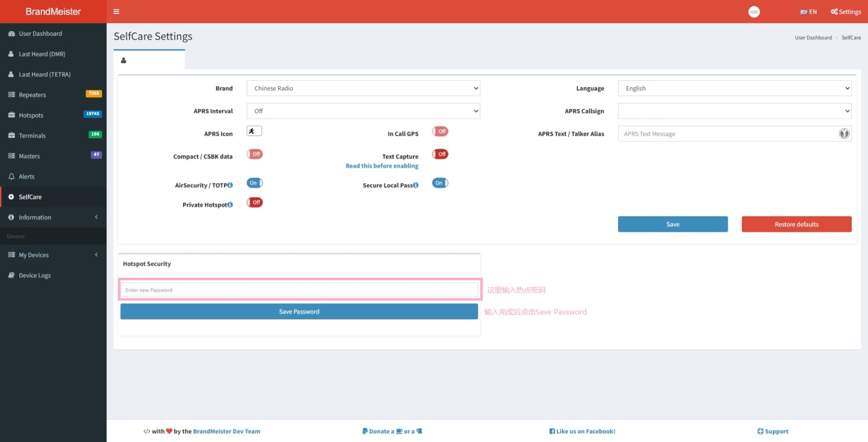
Task: Click the APRS Icon picker button
Action: (254, 131)
